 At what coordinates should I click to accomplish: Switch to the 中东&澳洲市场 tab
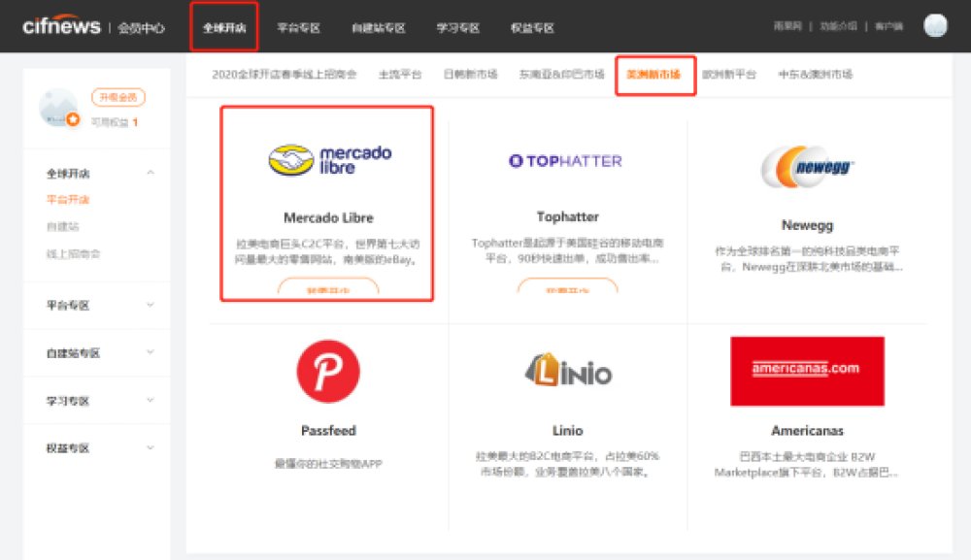click(815, 75)
